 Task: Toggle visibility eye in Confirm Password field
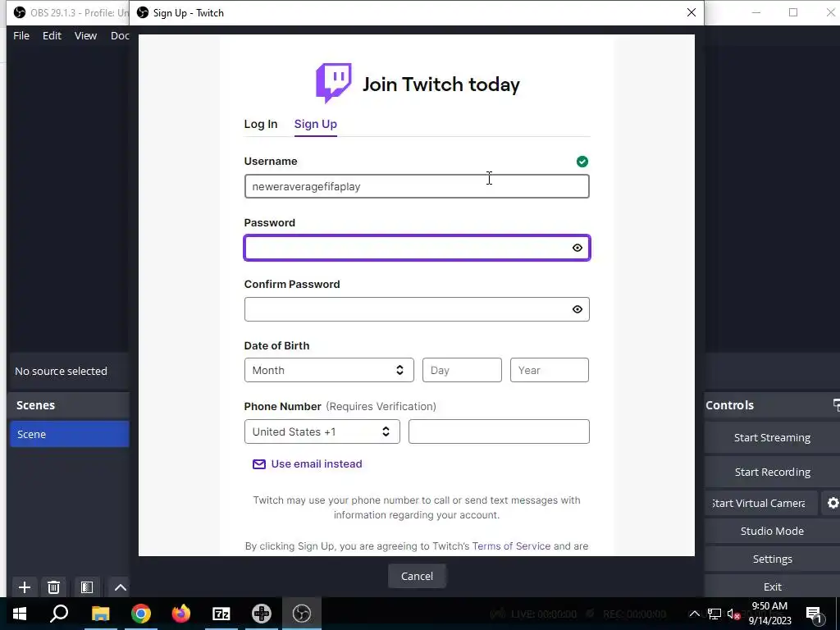click(577, 309)
